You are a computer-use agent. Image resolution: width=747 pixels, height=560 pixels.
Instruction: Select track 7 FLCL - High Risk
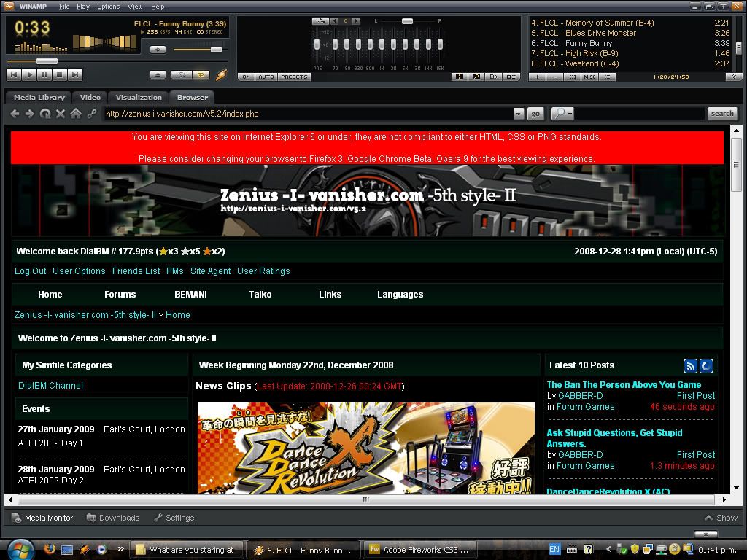click(630, 53)
